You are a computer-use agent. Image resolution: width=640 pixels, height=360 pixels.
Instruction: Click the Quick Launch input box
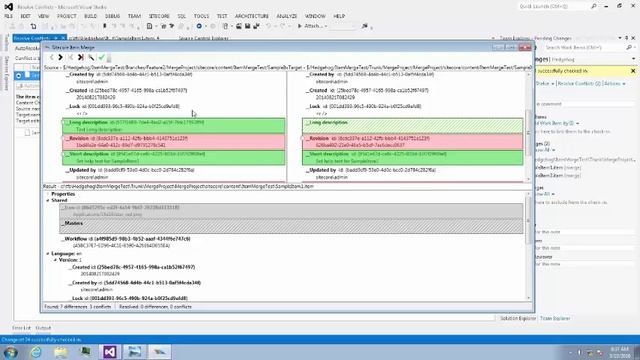click(553, 6)
